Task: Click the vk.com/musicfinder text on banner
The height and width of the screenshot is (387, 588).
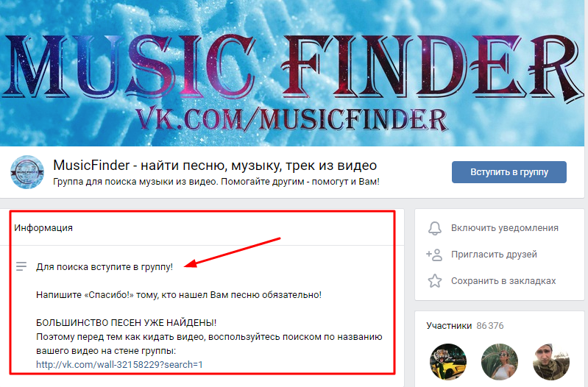Action: coord(291,120)
